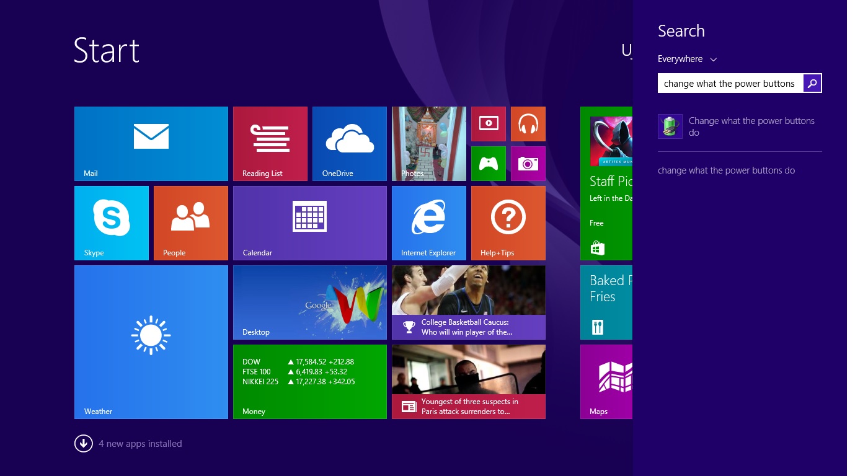Expand the Everywhere search scope dropdown
Viewport: 868px width, 476px height.
pyautogui.click(x=687, y=59)
